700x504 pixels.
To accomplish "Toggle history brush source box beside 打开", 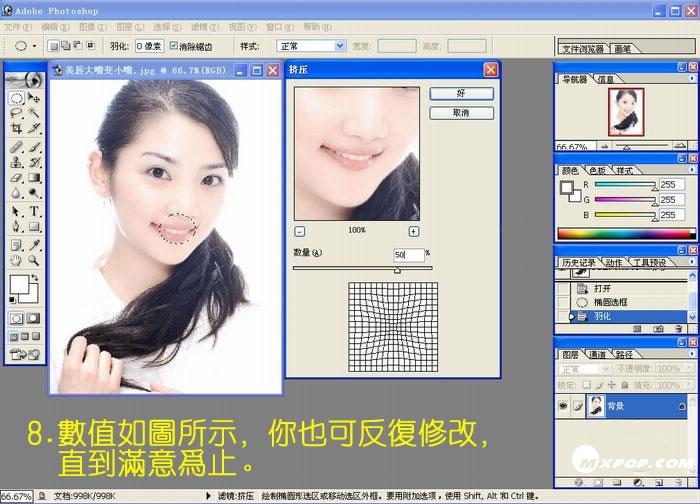I will [x=563, y=288].
